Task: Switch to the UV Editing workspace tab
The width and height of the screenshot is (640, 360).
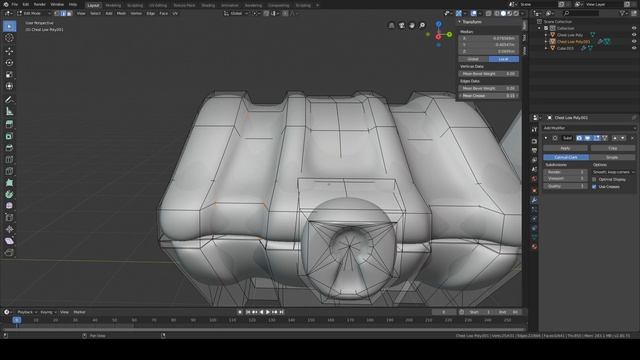Action: pyautogui.click(x=158, y=5)
